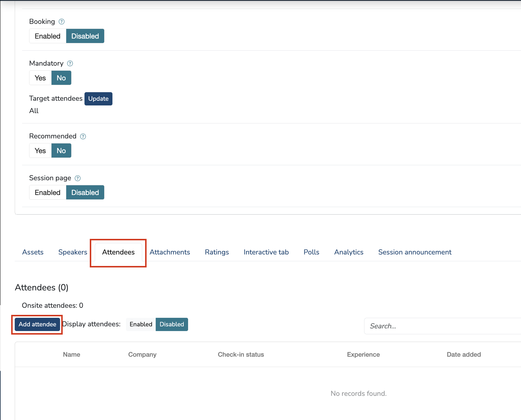Open the Polls tab
The image size is (521, 420).
tap(311, 252)
